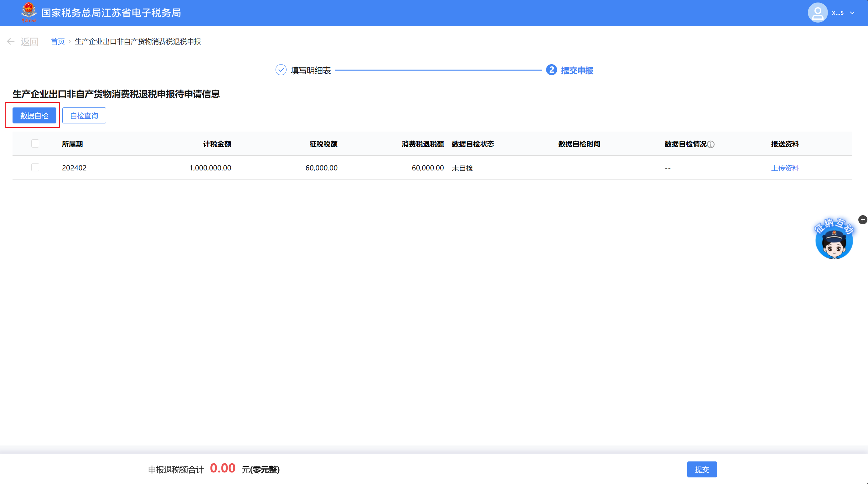Click the back arrow icon
This screenshot has width=868, height=484.
(10, 41)
